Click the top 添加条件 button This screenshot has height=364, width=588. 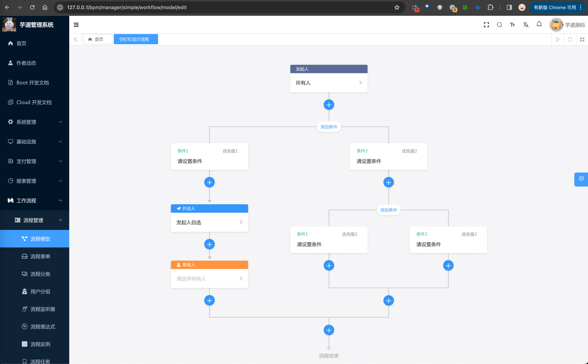tap(329, 127)
